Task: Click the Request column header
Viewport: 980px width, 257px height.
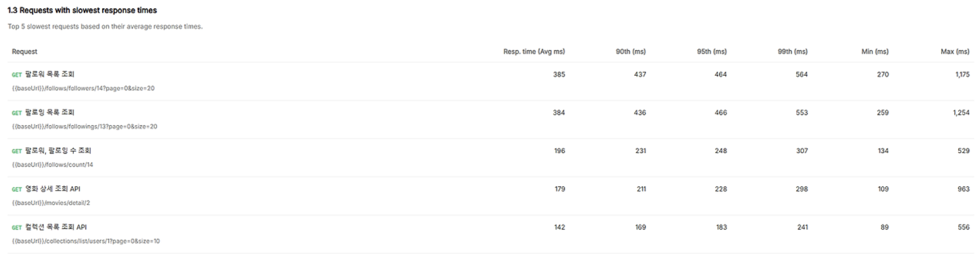Action: [x=25, y=52]
